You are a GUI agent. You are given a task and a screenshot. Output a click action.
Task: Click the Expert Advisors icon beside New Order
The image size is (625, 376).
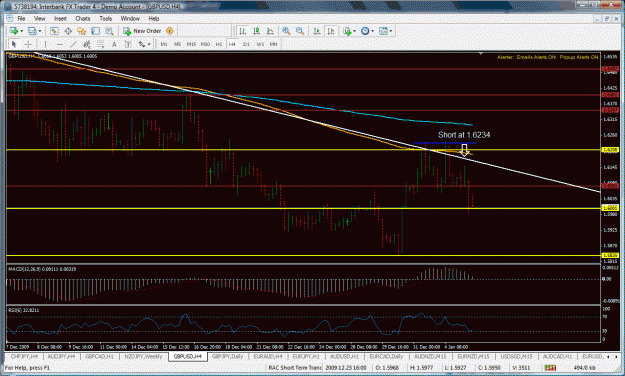(x=170, y=31)
